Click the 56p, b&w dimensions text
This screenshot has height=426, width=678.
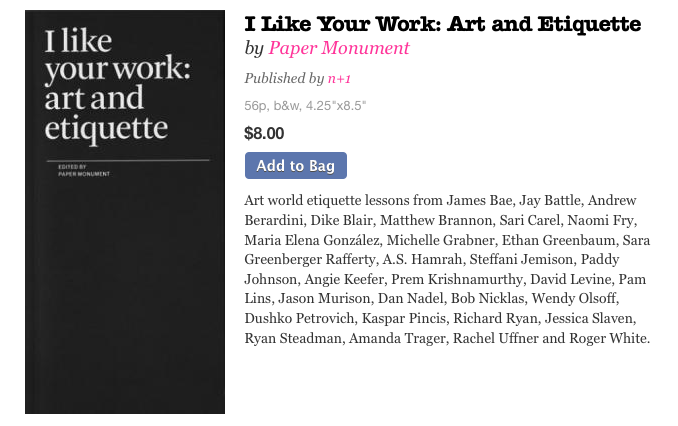[305, 106]
